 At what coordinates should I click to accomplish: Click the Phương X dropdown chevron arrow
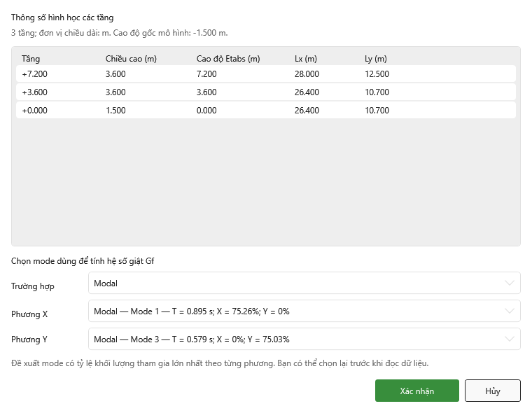(510, 311)
